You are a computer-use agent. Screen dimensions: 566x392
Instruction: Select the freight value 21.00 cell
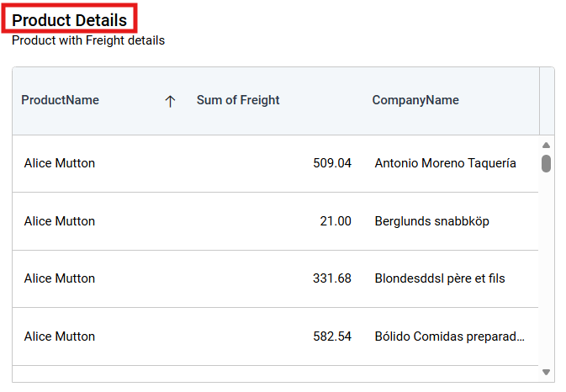(x=336, y=221)
